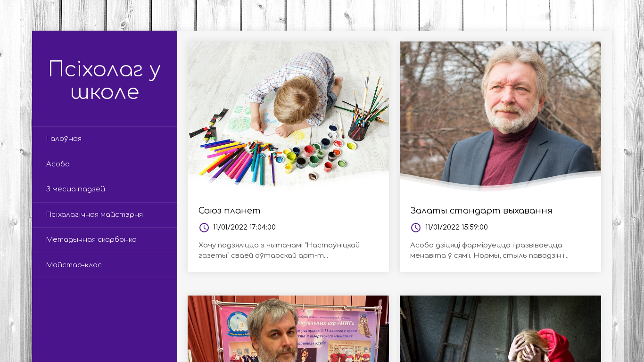Go to the Асоба page

105,165
